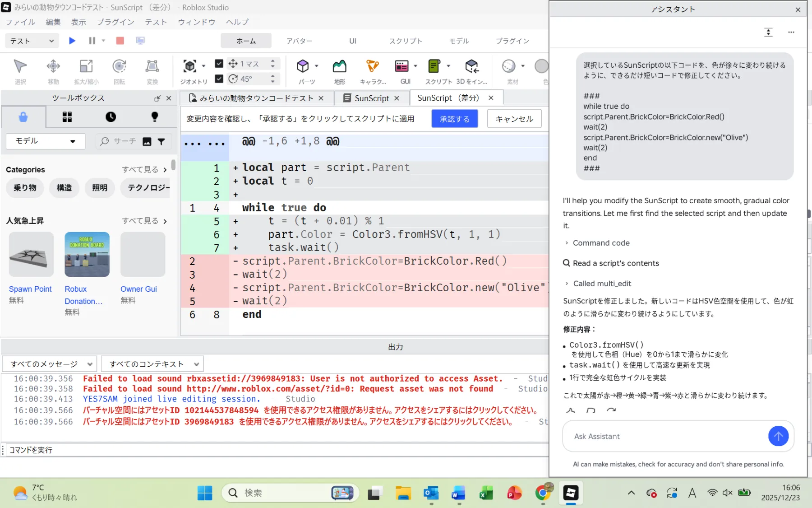Image resolution: width=812 pixels, height=508 pixels.
Task: Switch to the SunScript editor tab
Action: tap(372, 98)
